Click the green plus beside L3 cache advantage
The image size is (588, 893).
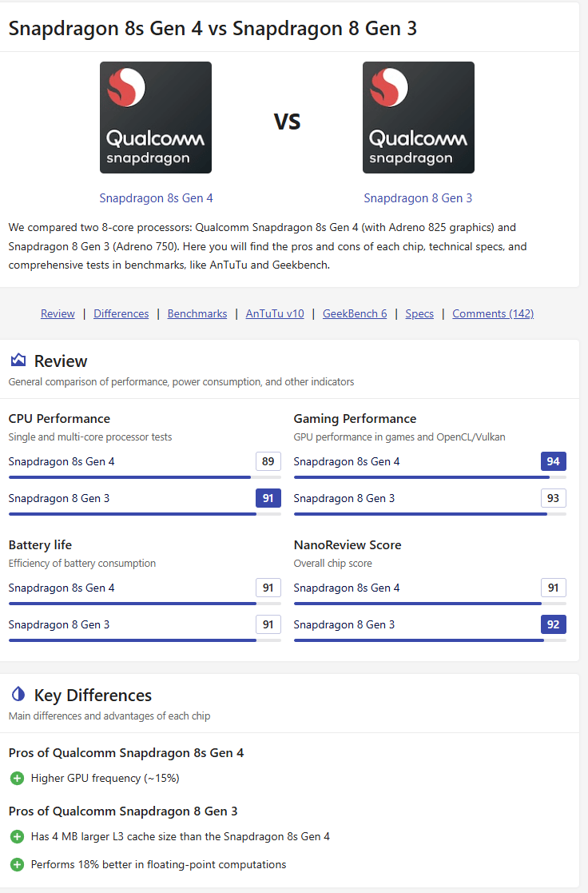pyautogui.click(x=17, y=836)
